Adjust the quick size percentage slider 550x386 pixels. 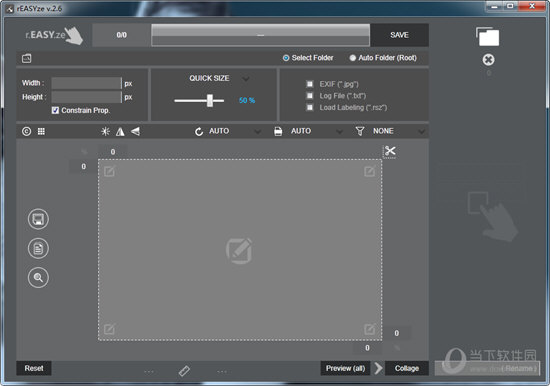210,100
